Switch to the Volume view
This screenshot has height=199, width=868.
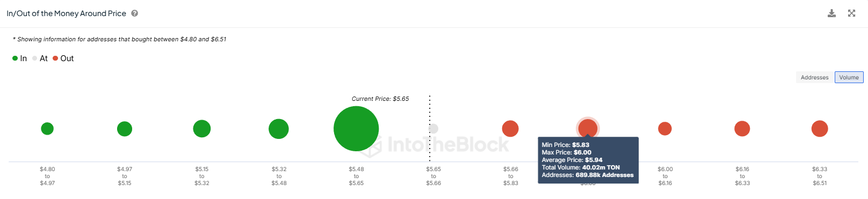click(849, 77)
